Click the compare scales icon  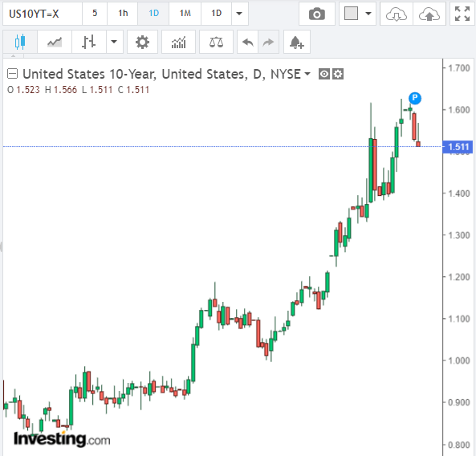(x=216, y=42)
